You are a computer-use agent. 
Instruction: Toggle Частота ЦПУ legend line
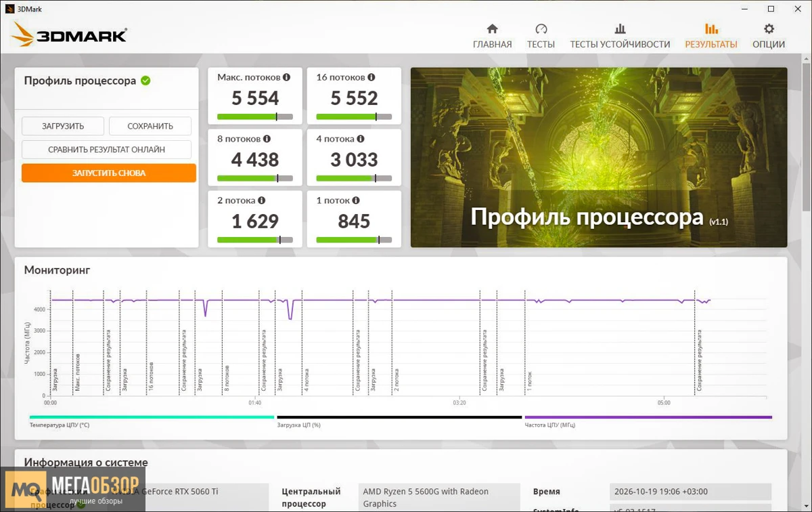648,417
